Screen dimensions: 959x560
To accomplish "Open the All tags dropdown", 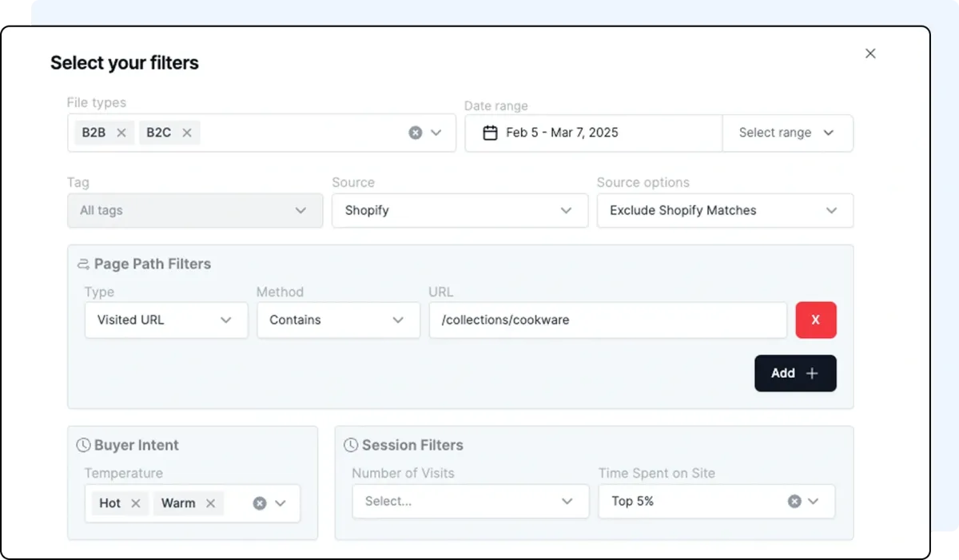I will click(192, 211).
